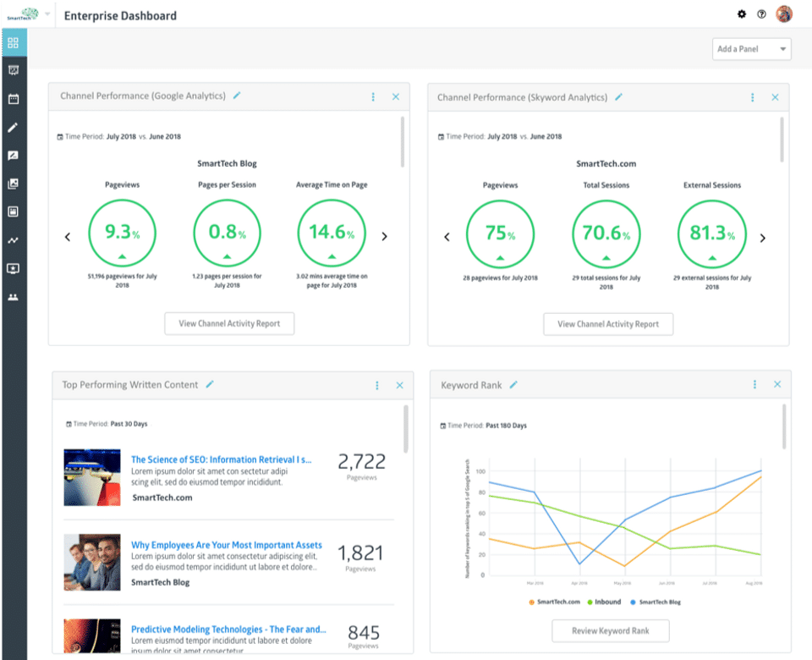This screenshot has height=660, width=812.
Task: Open 'Why Employees Are Your Most Important Assets' article
Action: [x=226, y=546]
